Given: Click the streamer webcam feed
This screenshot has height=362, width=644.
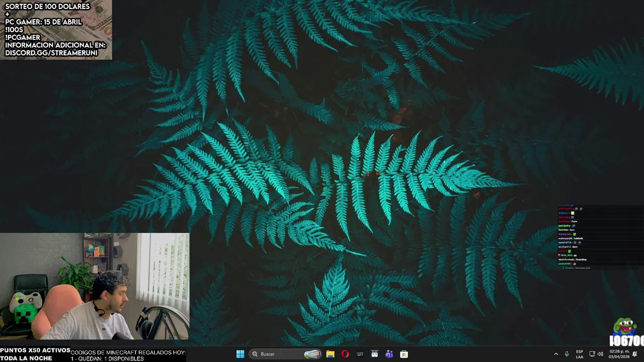Looking at the screenshot, I should pyautogui.click(x=95, y=287).
